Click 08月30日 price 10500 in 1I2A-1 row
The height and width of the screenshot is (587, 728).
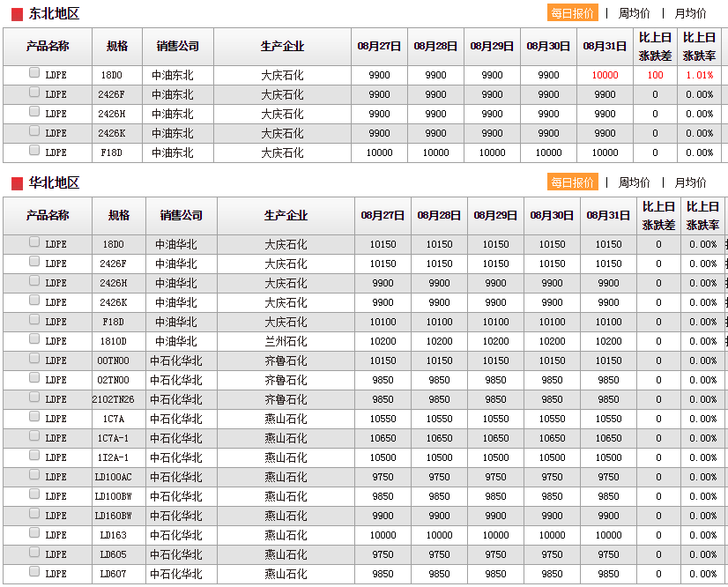[552, 458]
